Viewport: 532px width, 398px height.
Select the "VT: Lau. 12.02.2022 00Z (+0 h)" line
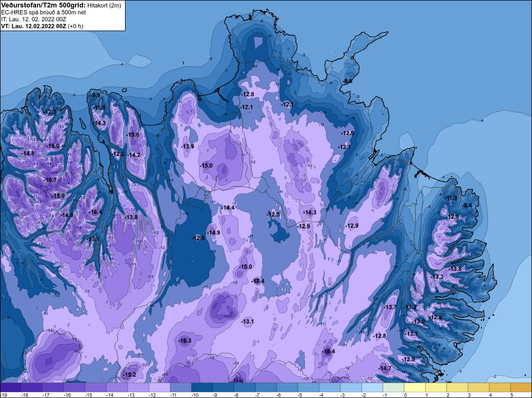point(42,26)
